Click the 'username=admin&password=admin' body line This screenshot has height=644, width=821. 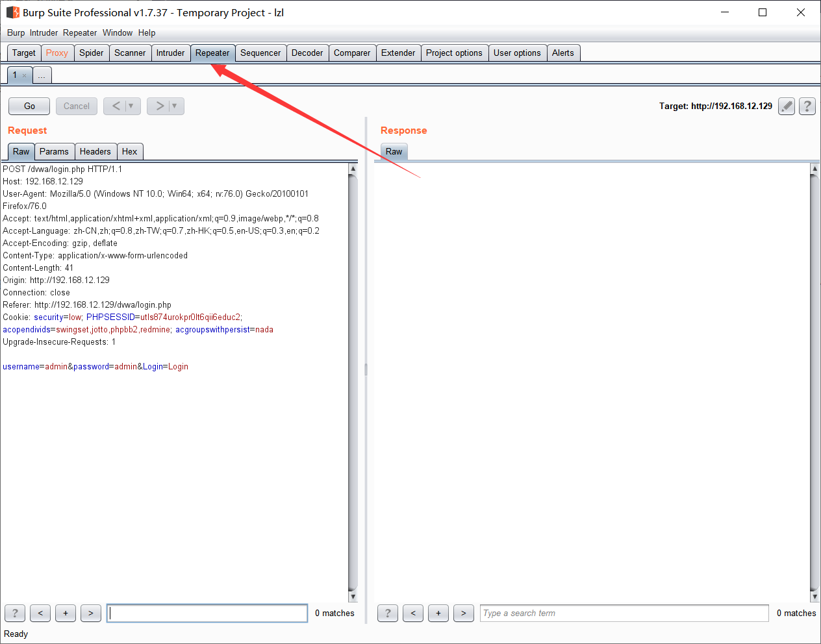coord(95,366)
